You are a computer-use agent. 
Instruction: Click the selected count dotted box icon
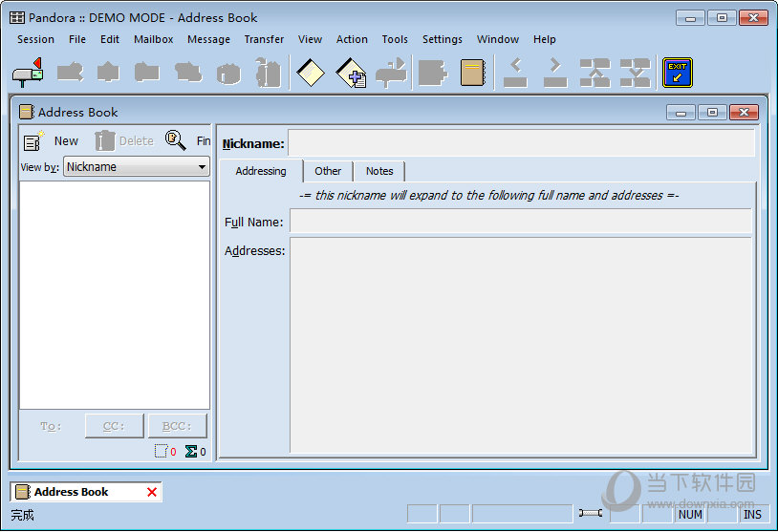[x=161, y=451]
